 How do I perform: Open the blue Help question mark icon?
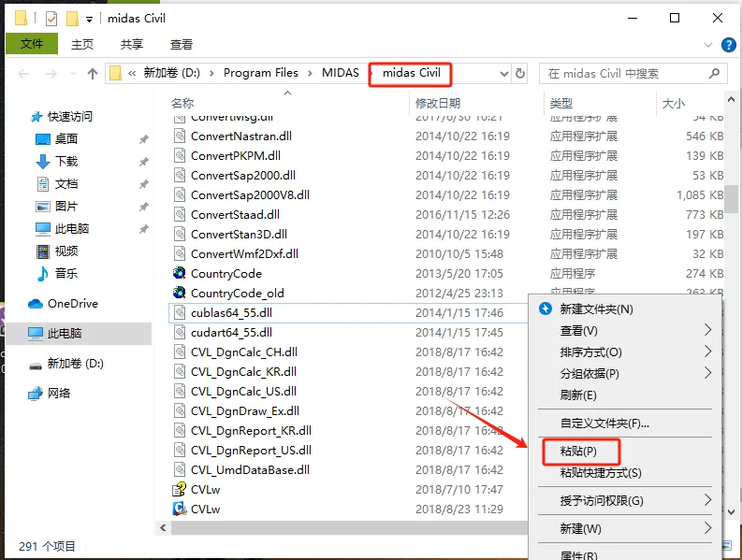[728, 45]
